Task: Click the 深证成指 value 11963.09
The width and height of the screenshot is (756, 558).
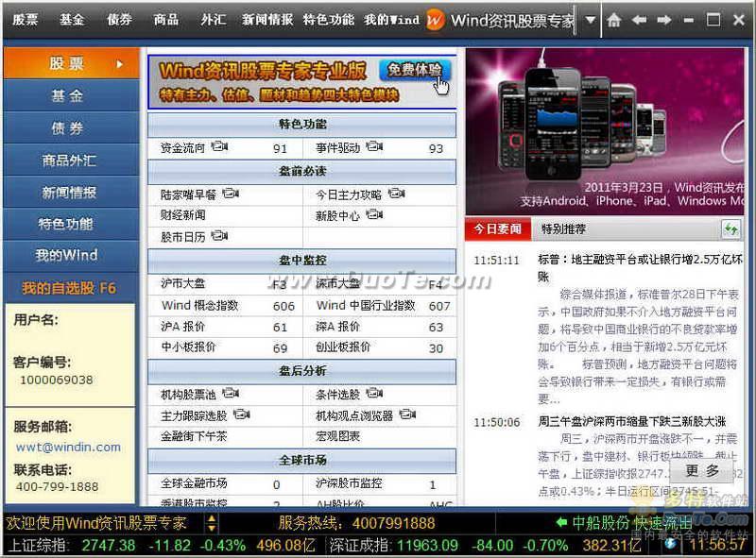Action: (x=428, y=546)
